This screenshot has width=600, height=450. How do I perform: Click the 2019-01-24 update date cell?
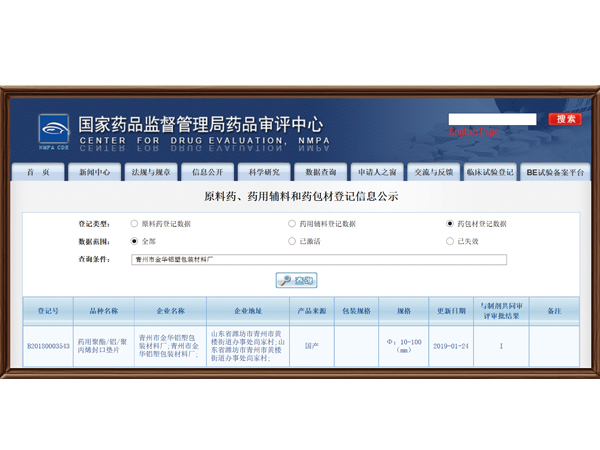pos(451,346)
